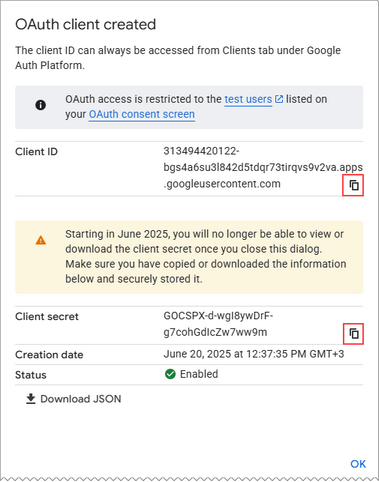Click the Download JSON text label
Screen dimensions: 379x482
coord(81,399)
